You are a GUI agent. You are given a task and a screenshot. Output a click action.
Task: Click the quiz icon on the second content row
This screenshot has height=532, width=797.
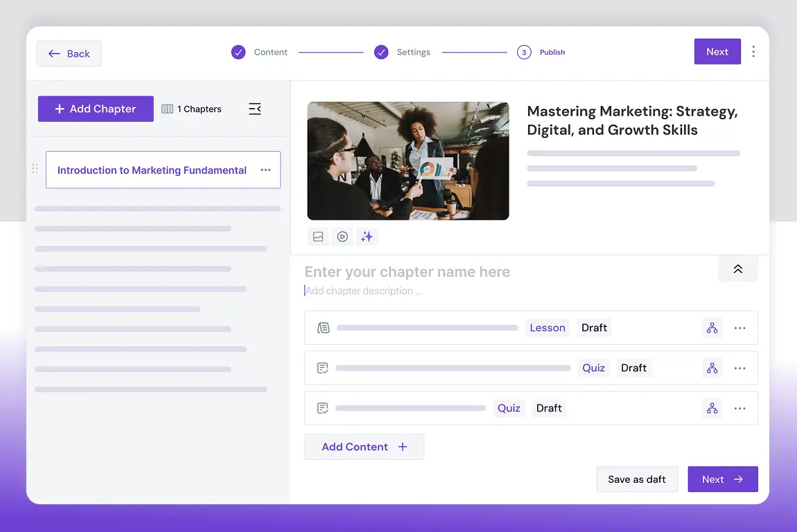point(322,368)
